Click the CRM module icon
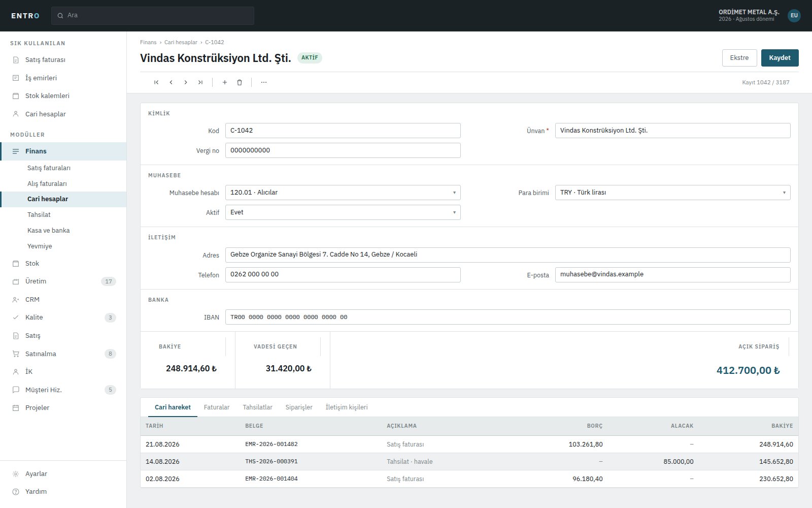This screenshot has height=508, width=812. 16,300
